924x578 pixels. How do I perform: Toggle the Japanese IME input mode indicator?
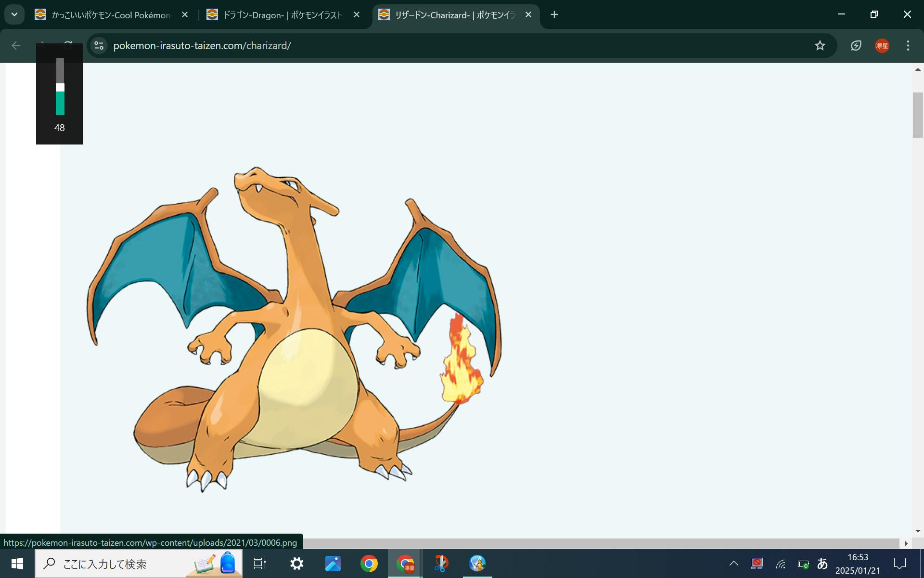822,564
